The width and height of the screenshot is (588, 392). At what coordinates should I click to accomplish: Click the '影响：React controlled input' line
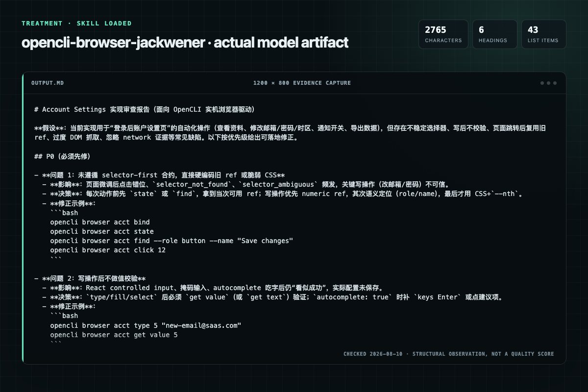coord(213,288)
